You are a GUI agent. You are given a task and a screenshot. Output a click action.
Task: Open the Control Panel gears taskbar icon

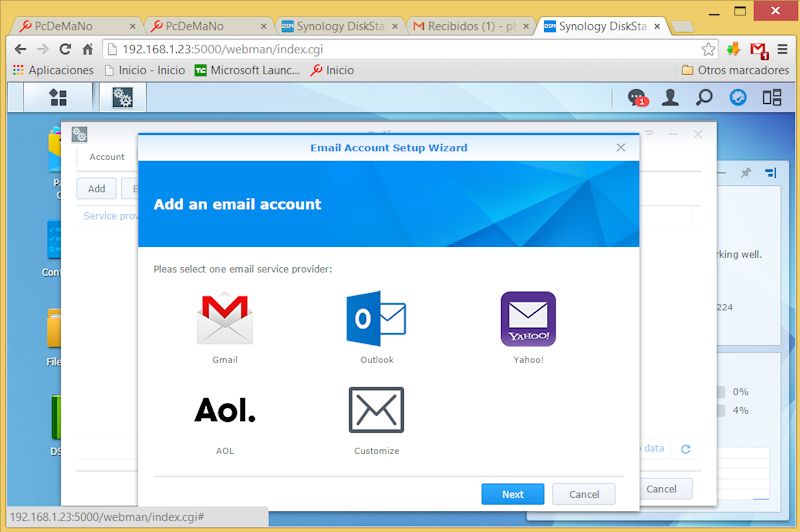tap(122, 97)
